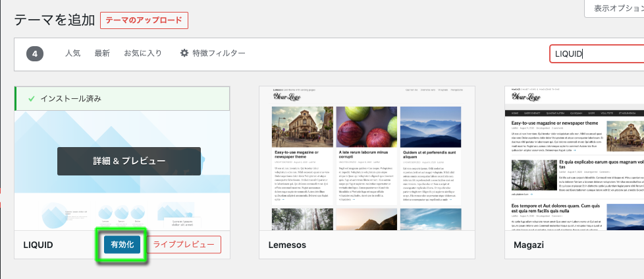Image resolution: width=644 pixels, height=279 pixels.
Task: Open the お気に入り tab
Action: click(143, 53)
